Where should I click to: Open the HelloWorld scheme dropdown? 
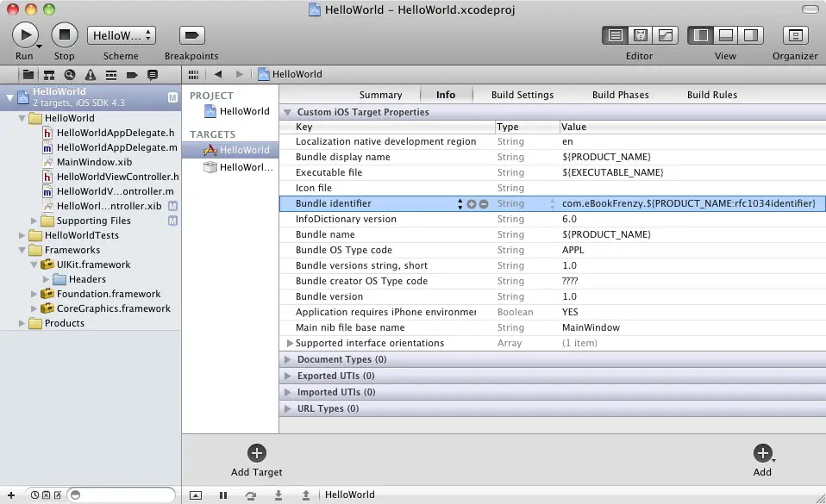[121, 35]
